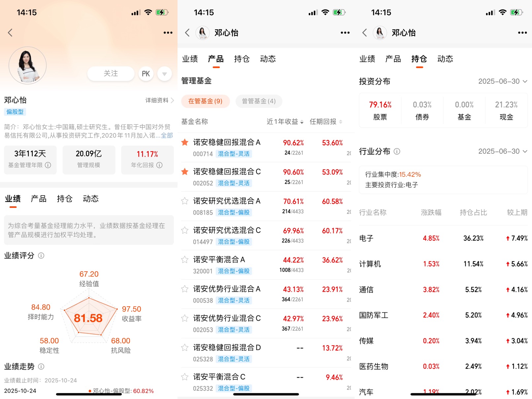Tap 20.09亿 管理规模 card
This screenshot has width=532, height=399.
(x=89, y=160)
